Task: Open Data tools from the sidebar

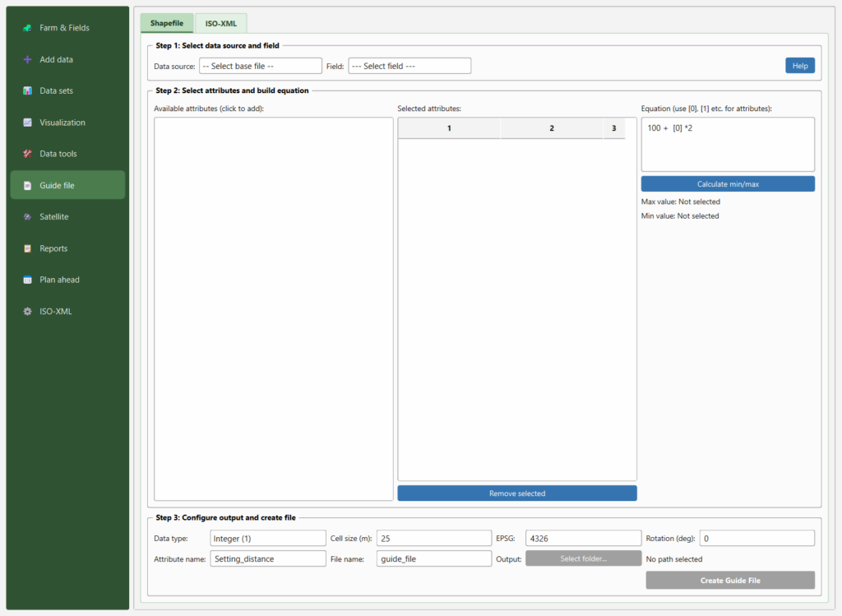Action: [67, 154]
